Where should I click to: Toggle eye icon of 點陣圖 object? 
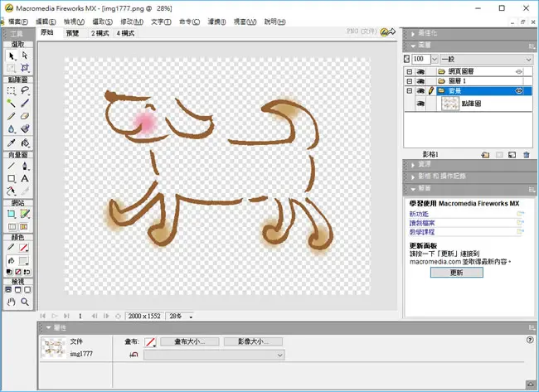(x=420, y=104)
